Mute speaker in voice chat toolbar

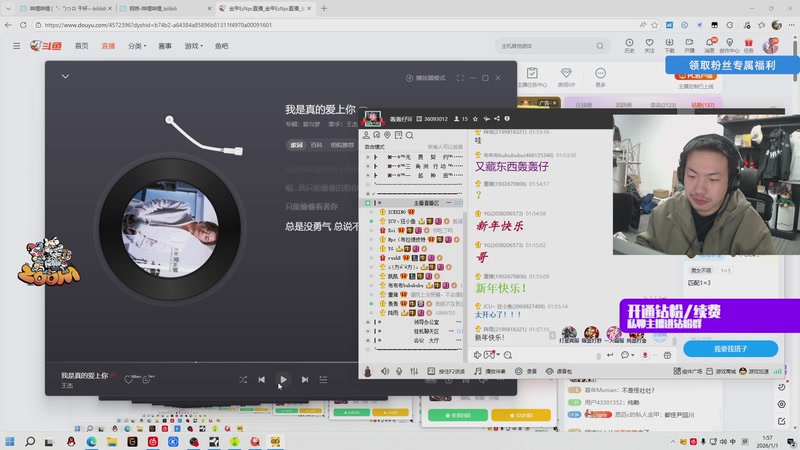point(385,371)
